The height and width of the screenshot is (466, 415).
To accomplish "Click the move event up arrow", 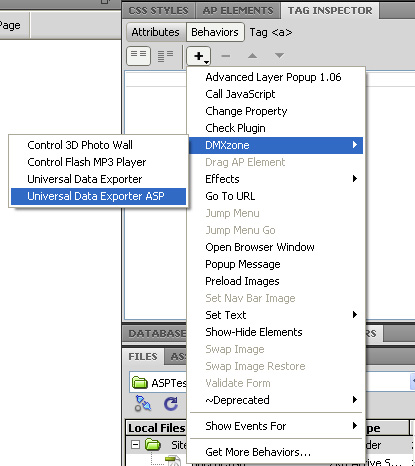I will [x=252, y=56].
